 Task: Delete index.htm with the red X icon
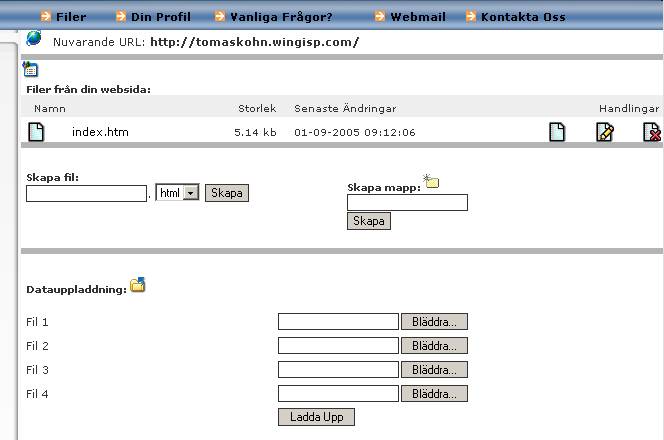point(651,132)
